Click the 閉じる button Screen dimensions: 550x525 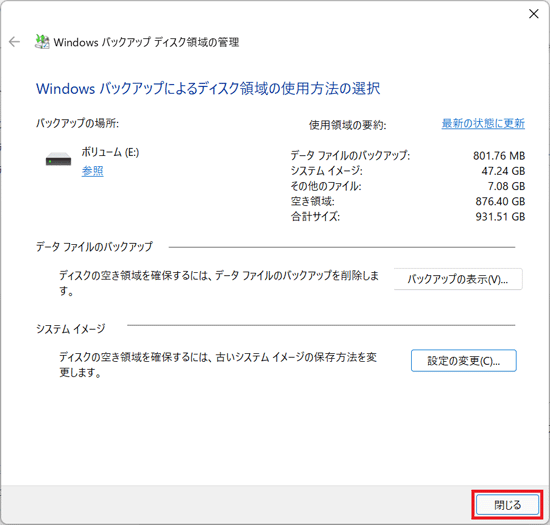(x=507, y=505)
